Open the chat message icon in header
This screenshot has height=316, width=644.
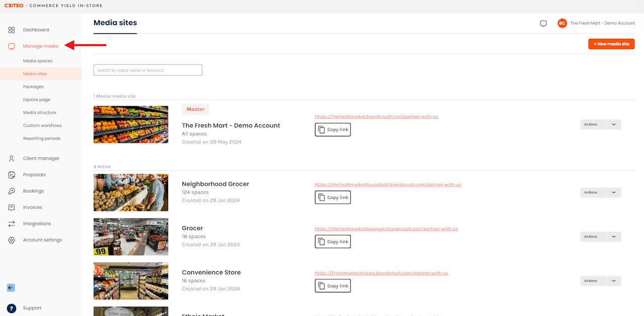tap(543, 24)
